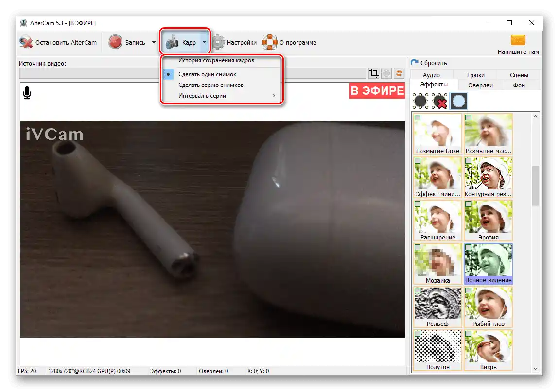Switch to the Фон tab

tap(519, 85)
